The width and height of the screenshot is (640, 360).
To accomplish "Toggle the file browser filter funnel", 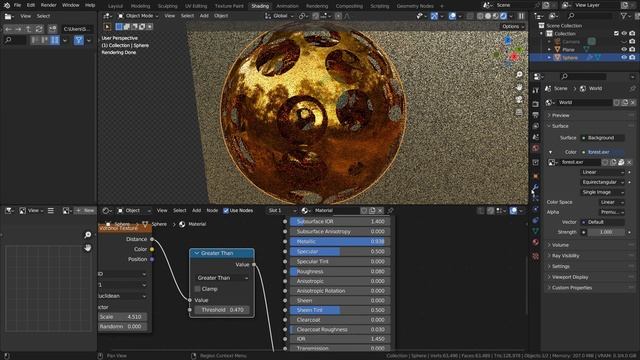I will [78, 40].
